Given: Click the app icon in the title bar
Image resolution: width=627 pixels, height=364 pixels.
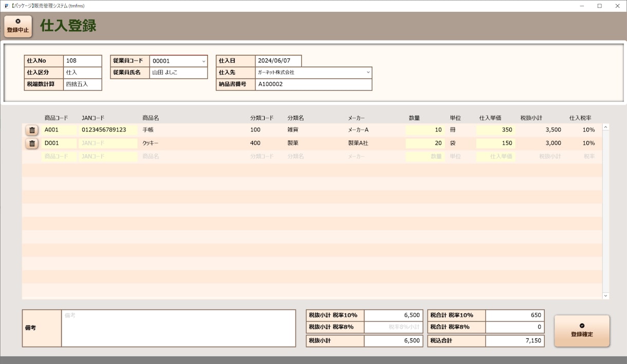Looking at the screenshot, I should coord(6,6).
